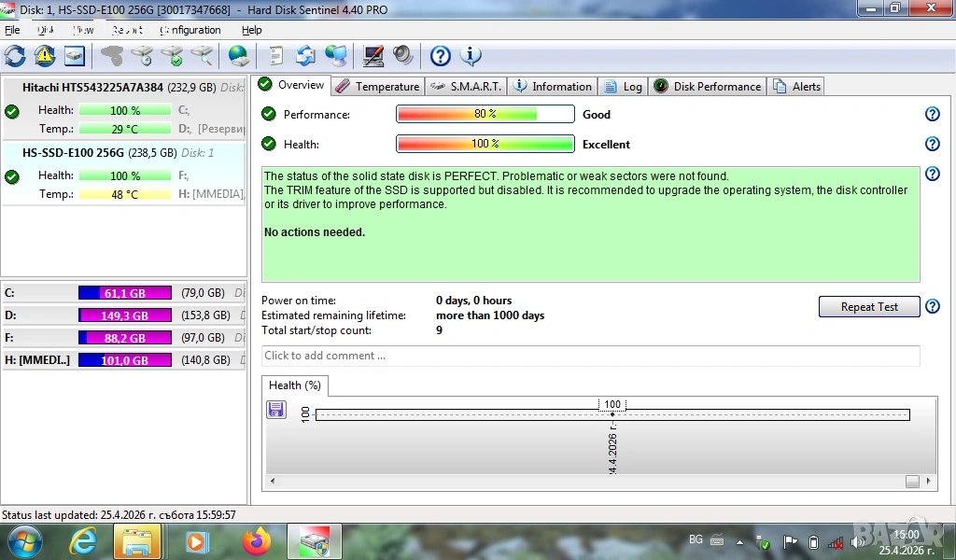
Task: Click the speaker sound icon in toolbar
Action: coord(403,56)
